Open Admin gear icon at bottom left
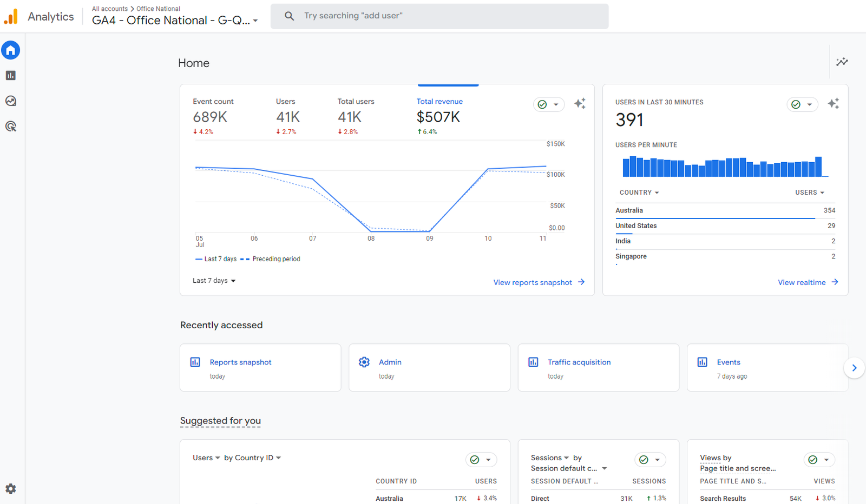 click(x=11, y=489)
